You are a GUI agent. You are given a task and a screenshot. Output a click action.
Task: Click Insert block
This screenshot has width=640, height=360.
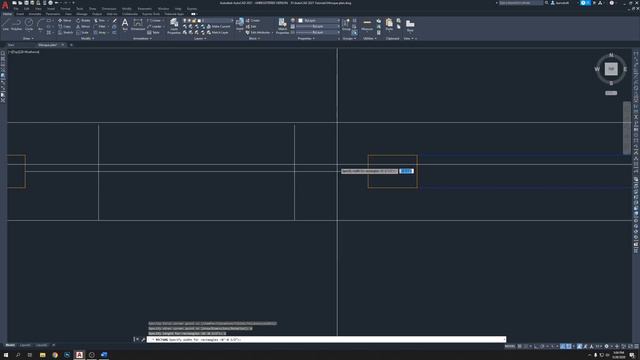[240, 24]
